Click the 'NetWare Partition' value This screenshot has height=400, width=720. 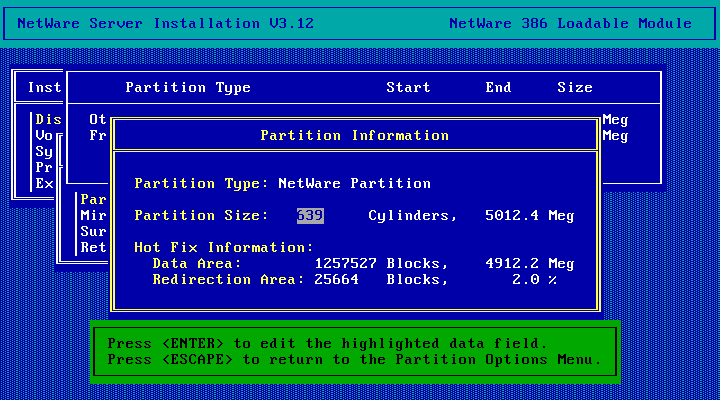point(354,184)
